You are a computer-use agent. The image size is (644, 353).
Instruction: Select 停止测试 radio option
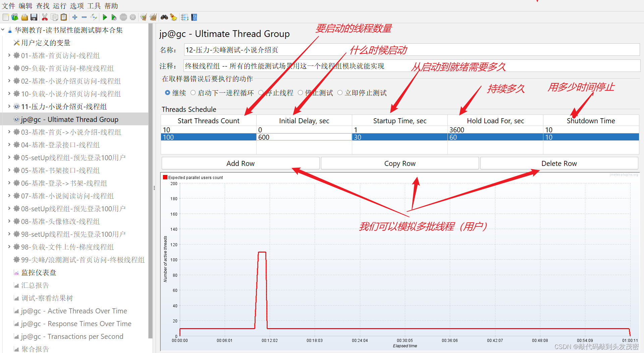(x=300, y=93)
